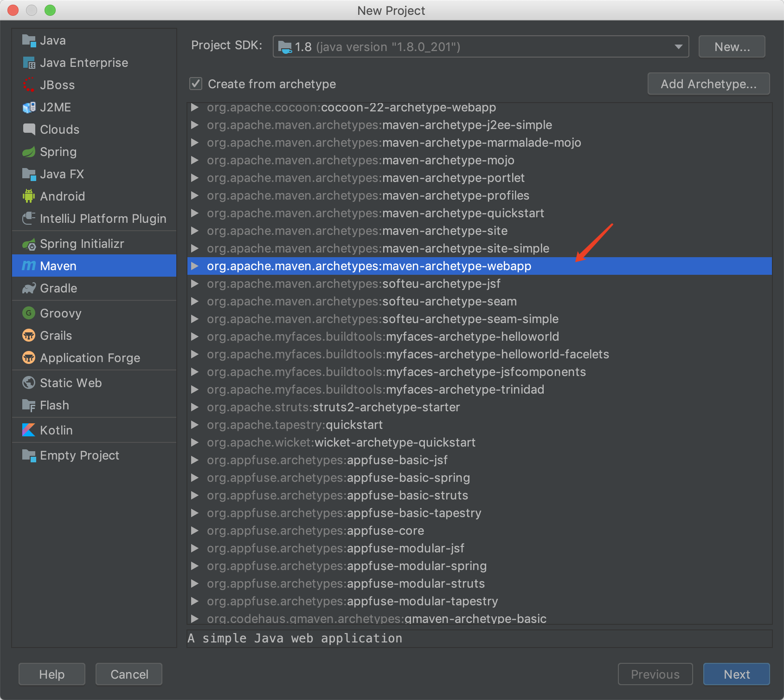
Task: Toggle Create from archetype checkbox
Action: (x=196, y=84)
